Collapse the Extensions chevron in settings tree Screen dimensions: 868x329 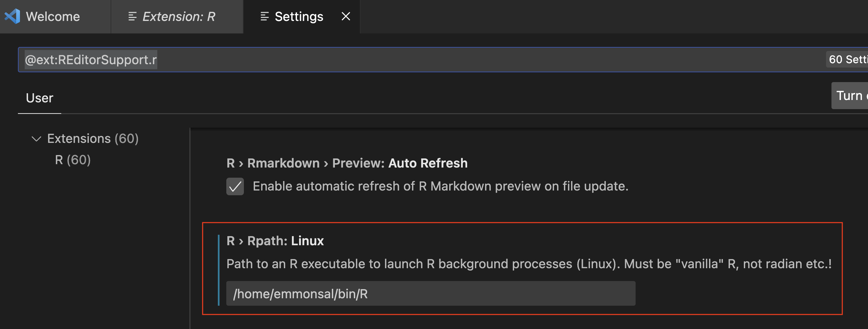(x=36, y=139)
